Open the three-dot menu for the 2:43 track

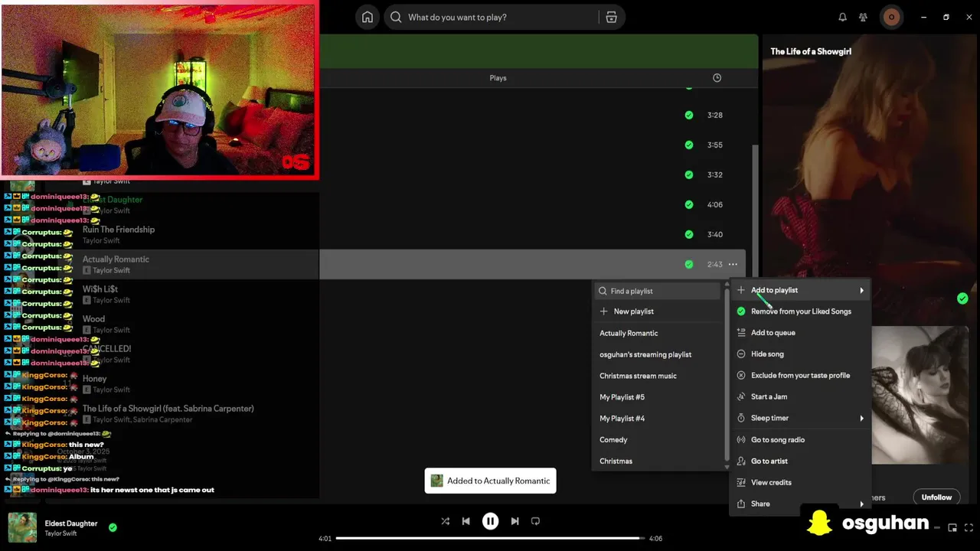click(733, 264)
